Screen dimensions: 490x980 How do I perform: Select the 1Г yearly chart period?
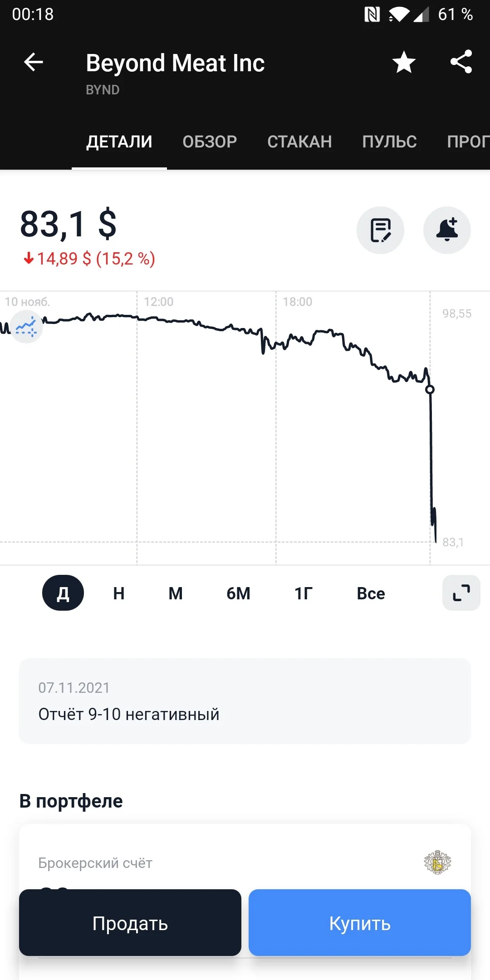point(304,593)
